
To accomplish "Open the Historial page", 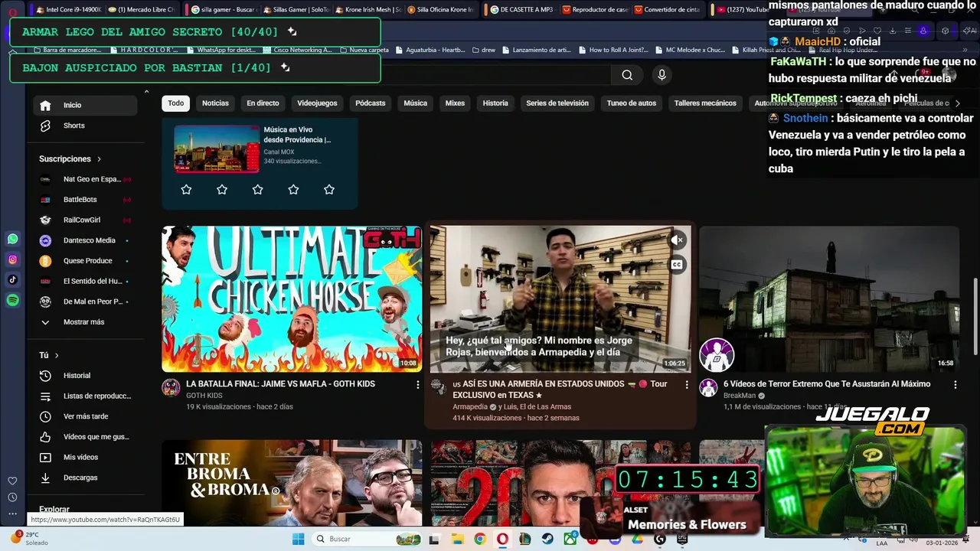I will [85, 376].
